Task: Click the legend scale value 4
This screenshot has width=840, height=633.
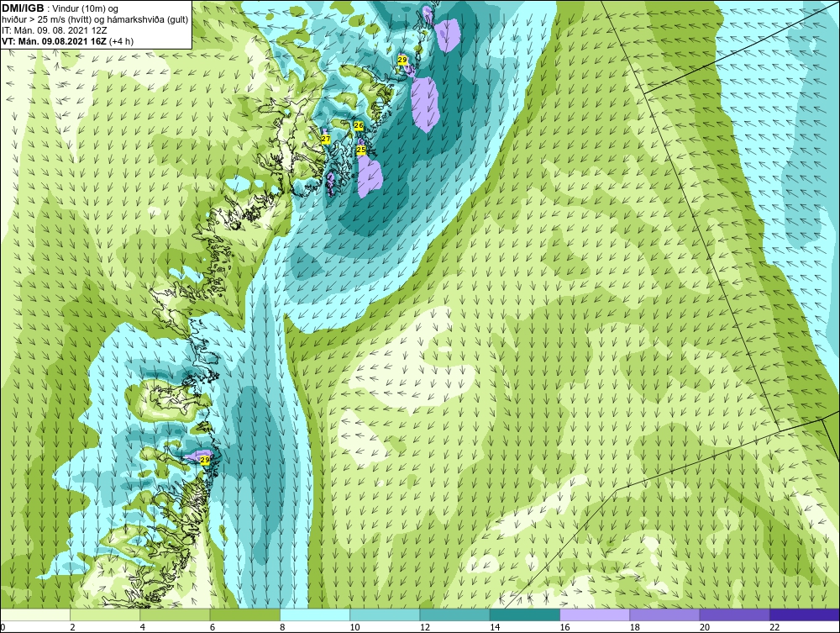Action: point(143,628)
